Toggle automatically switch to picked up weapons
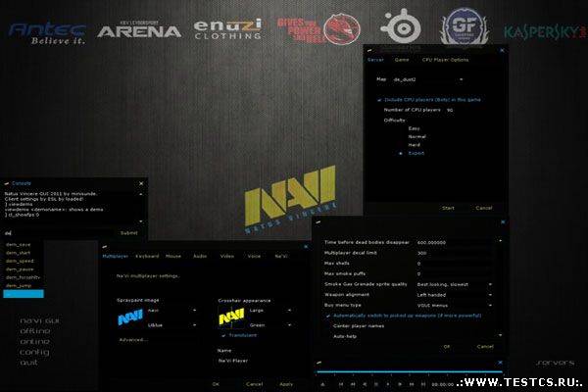Screen dimensions: 588x392 click(x=403, y=316)
